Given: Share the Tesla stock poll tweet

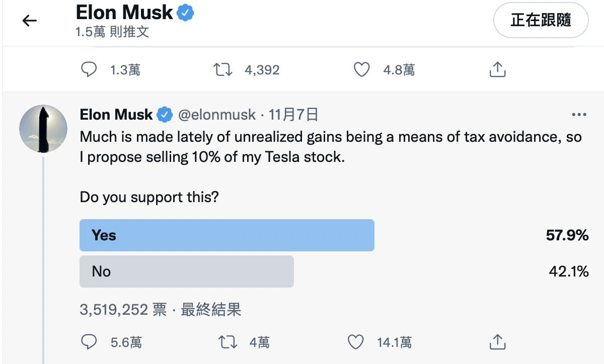Looking at the screenshot, I should [497, 342].
